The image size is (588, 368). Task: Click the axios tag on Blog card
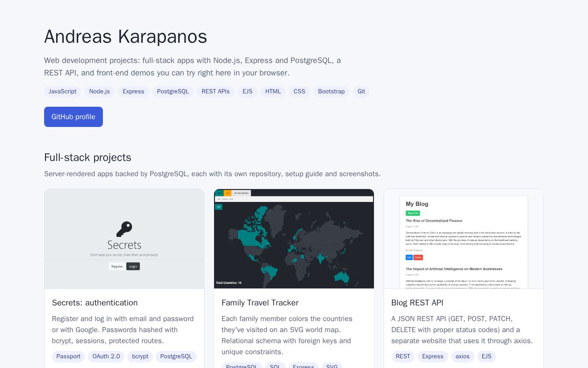[x=463, y=356]
